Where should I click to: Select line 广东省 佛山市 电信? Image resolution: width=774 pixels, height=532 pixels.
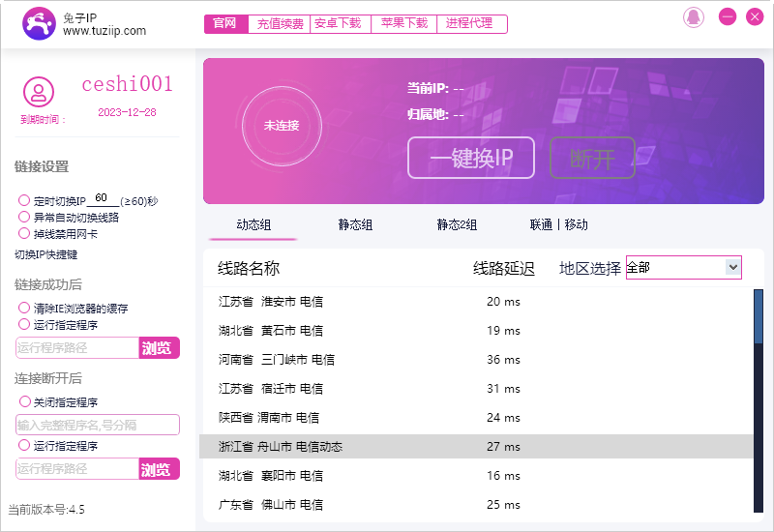(476, 505)
